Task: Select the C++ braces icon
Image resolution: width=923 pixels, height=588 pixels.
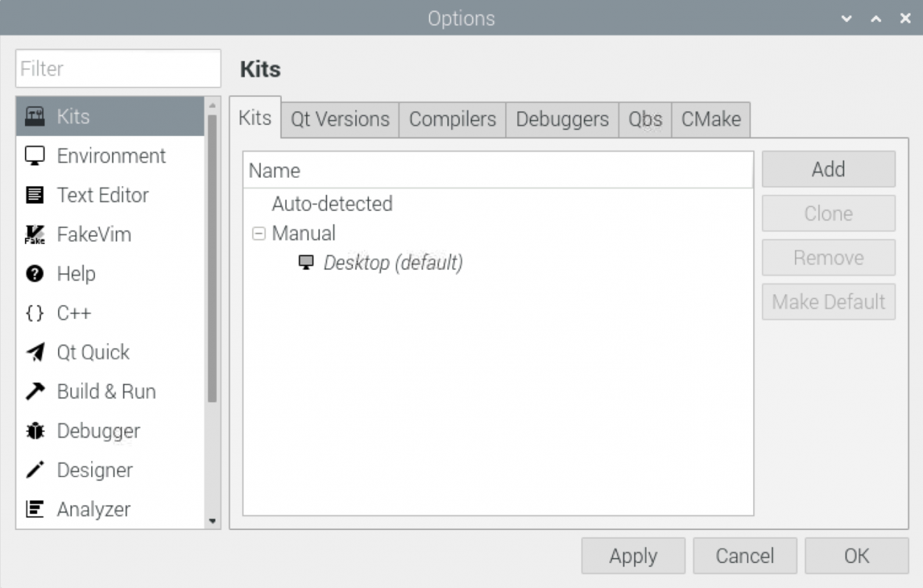Action: point(35,313)
